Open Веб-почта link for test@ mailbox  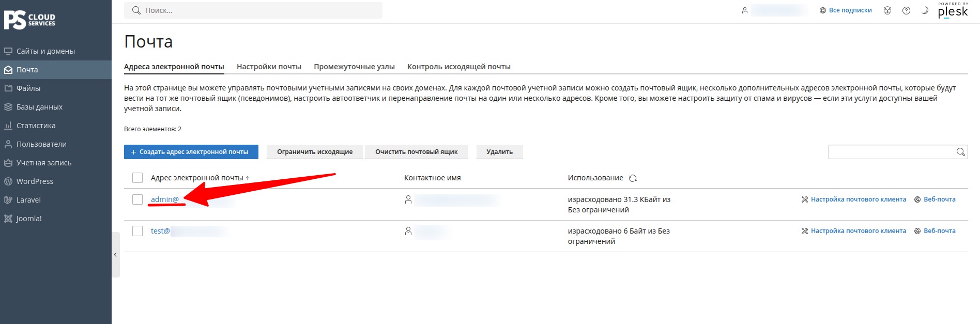point(935,231)
